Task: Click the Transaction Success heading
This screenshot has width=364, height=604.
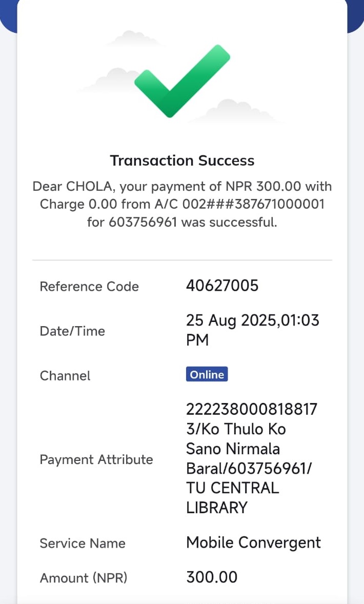Action: coord(182,160)
